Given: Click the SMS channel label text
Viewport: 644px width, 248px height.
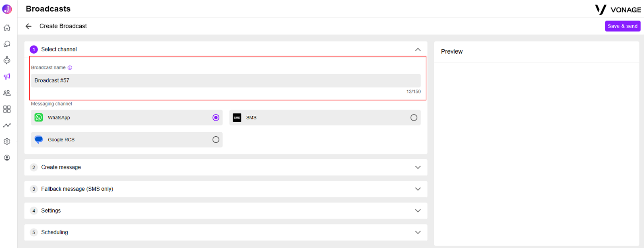Looking at the screenshot, I should pos(251,118).
